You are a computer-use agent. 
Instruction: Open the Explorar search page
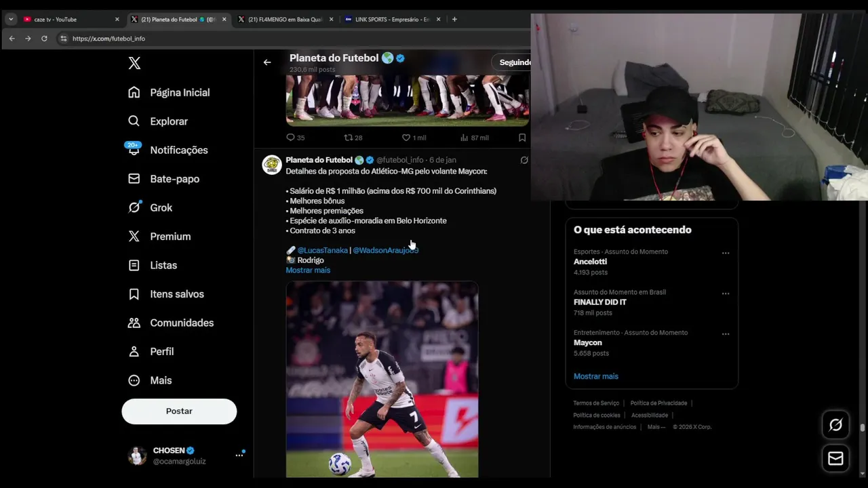point(158,121)
